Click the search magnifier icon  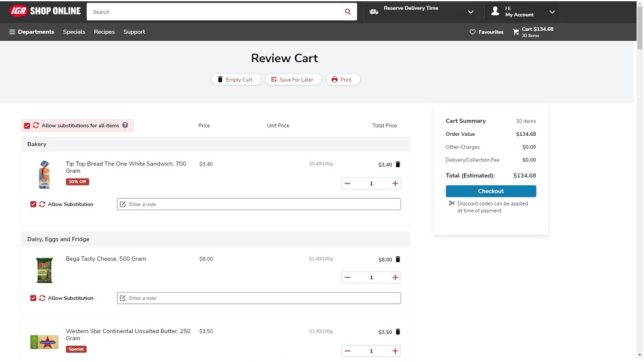click(348, 12)
